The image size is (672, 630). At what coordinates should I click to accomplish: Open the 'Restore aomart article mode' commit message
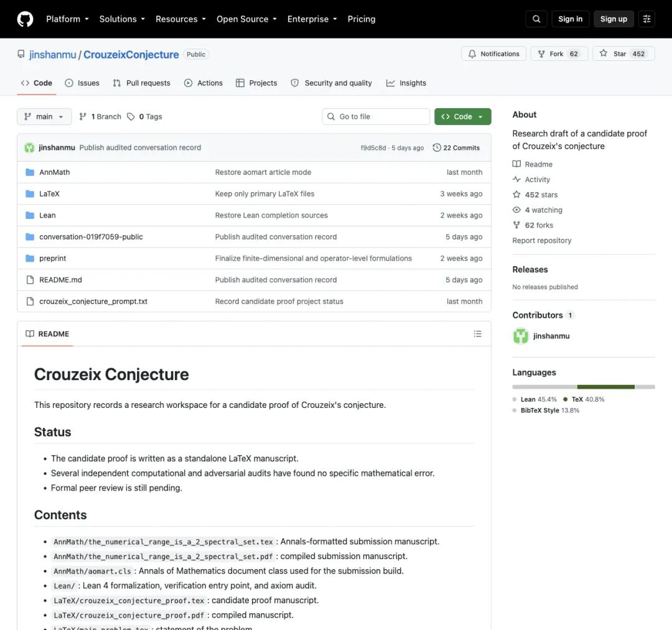(263, 172)
